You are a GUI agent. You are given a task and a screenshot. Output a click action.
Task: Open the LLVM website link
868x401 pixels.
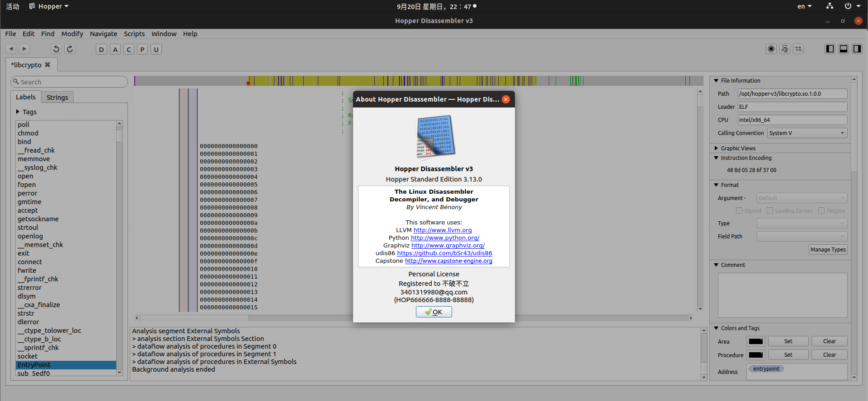(x=443, y=230)
